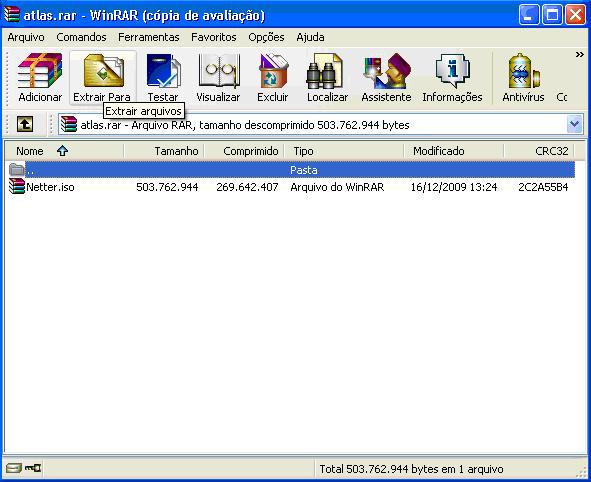The height and width of the screenshot is (482, 591).
Task: Minimize the WinRAR window
Action: (x=528, y=15)
